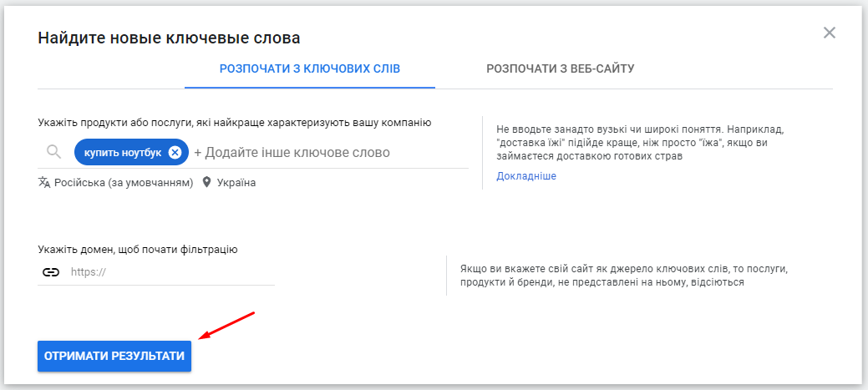Change language 'Російська (за умовчанням)'

[x=123, y=182]
